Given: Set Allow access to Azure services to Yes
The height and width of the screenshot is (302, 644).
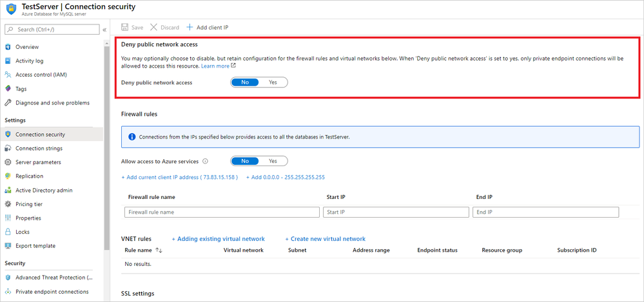Looking at the screenshot, I should (x=273, y=161).
